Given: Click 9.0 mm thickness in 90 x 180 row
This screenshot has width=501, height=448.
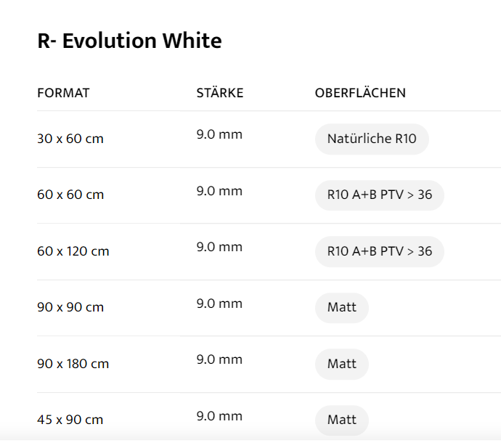Looking at the screenshot, I should click(219, 359).
